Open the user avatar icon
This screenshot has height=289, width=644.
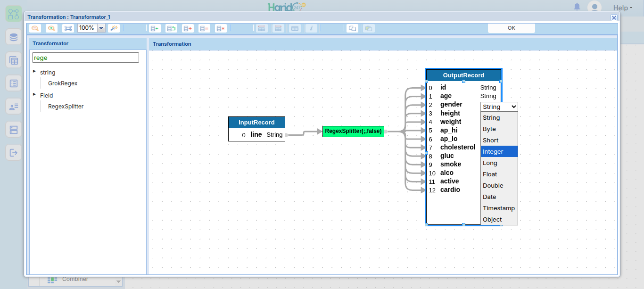pos(594,7)
